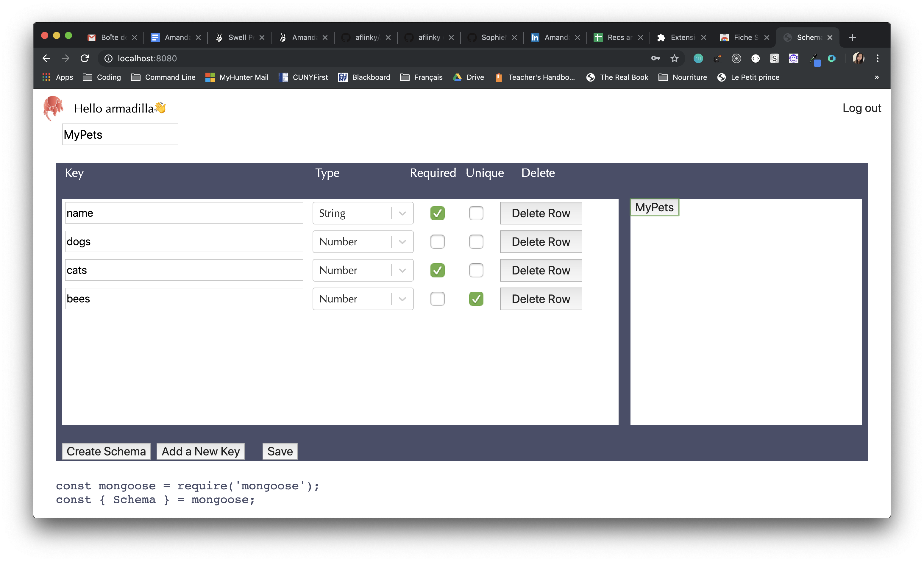Uncheck Unique for the bees row

[476, 299]
